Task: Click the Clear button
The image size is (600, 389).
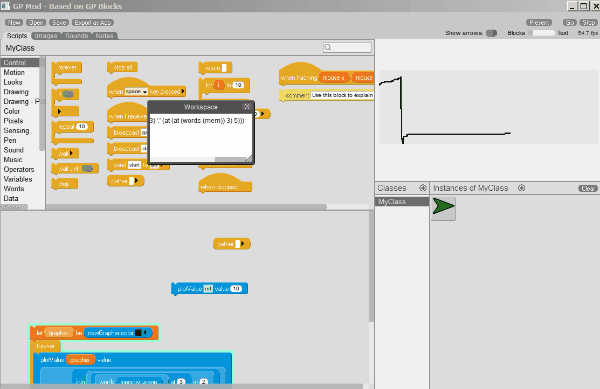Action: click(587, 188)
